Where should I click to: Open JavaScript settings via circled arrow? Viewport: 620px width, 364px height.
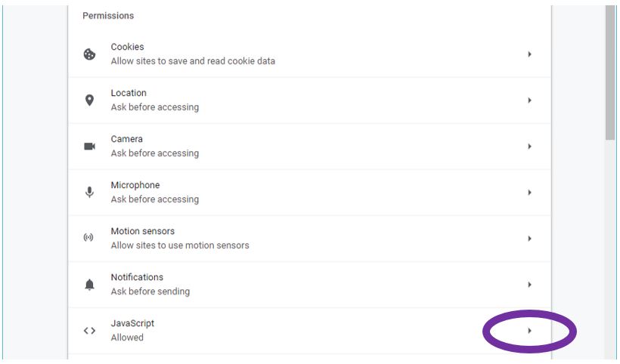pos(529,331)
